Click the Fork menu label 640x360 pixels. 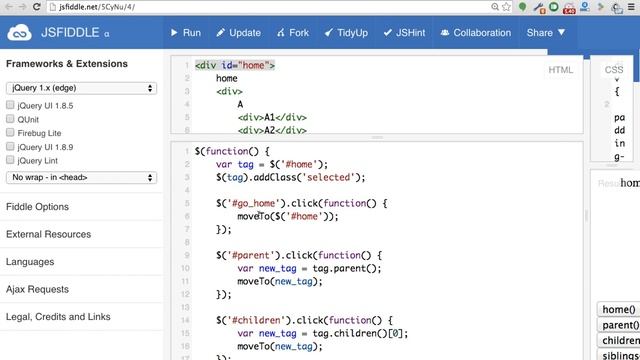299,33
